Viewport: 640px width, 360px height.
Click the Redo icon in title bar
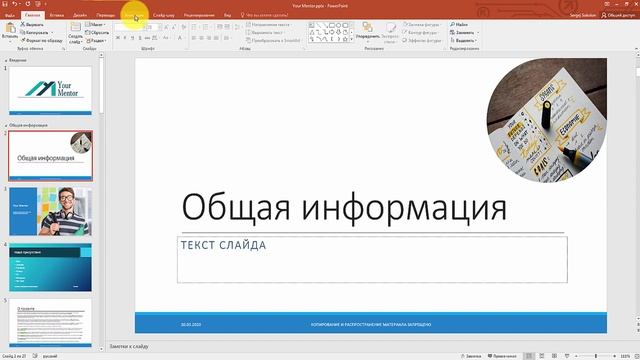point(28,4)
